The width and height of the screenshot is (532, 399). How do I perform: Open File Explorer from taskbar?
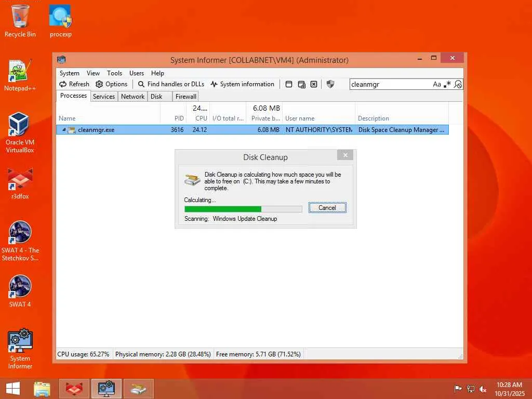42,389
